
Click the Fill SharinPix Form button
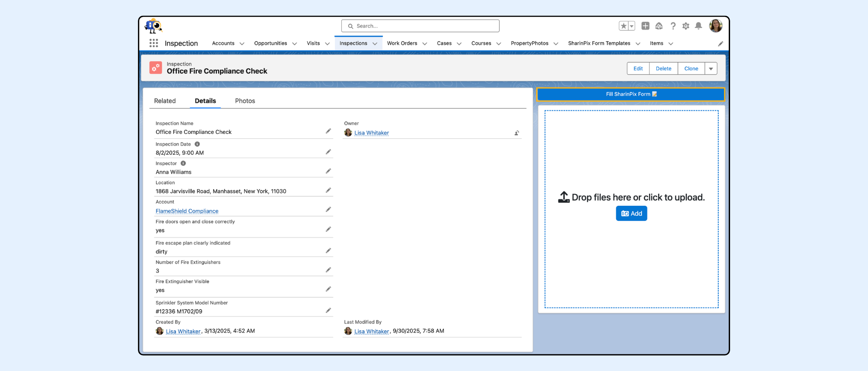(631, 94)
